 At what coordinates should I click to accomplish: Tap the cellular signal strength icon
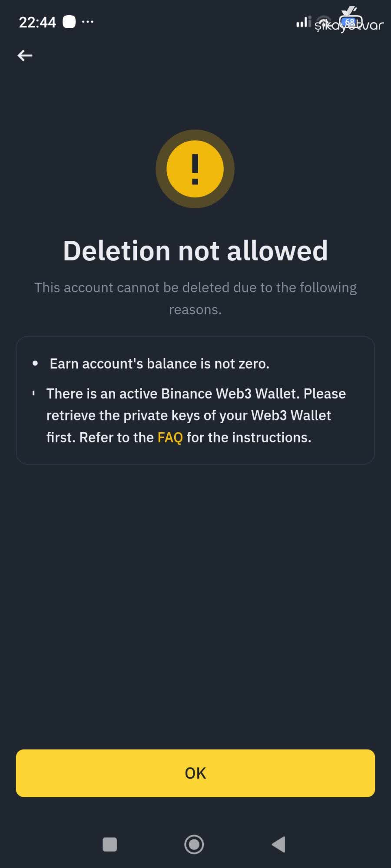pos(304,22)
